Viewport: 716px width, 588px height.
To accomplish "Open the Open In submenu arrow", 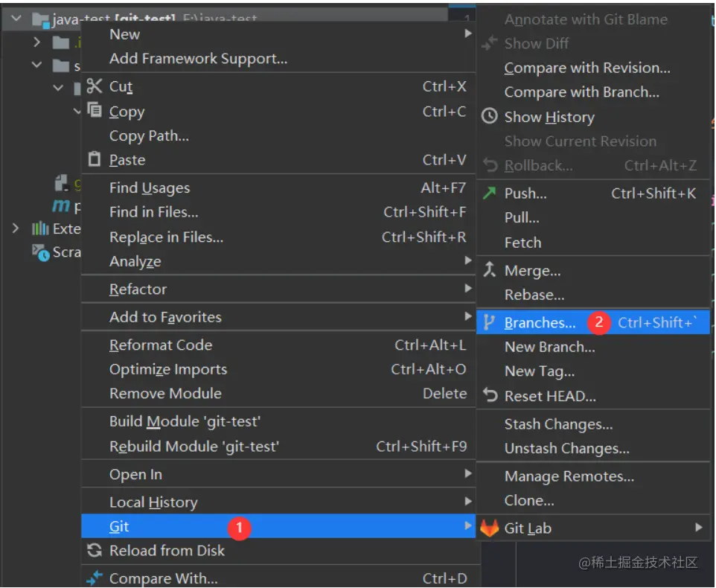I will [x=467, y=473].
